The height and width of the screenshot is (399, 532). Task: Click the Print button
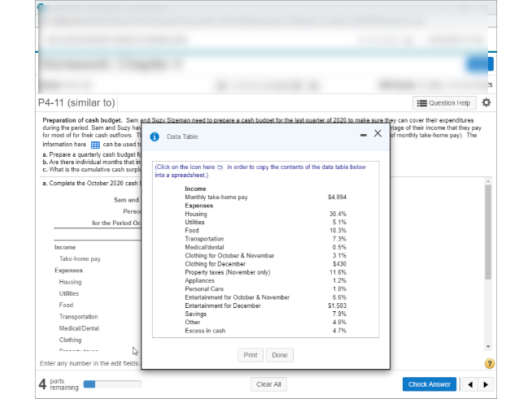251,355
